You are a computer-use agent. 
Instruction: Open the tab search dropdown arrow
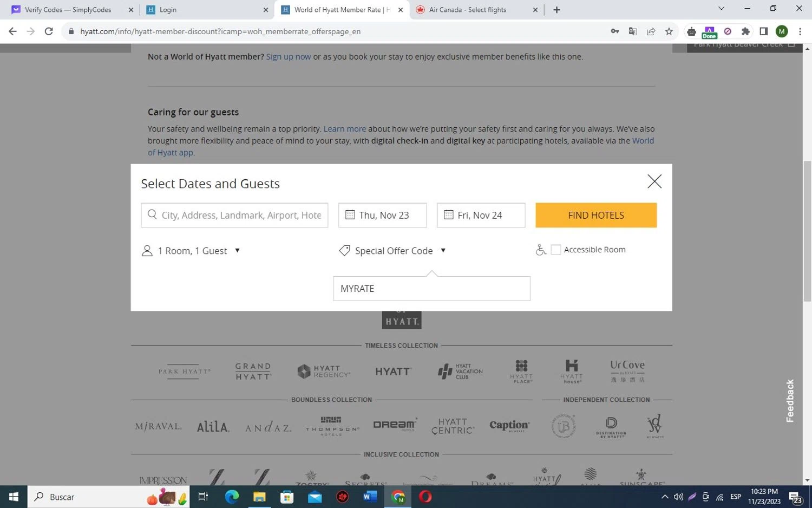tap(721, 9)
